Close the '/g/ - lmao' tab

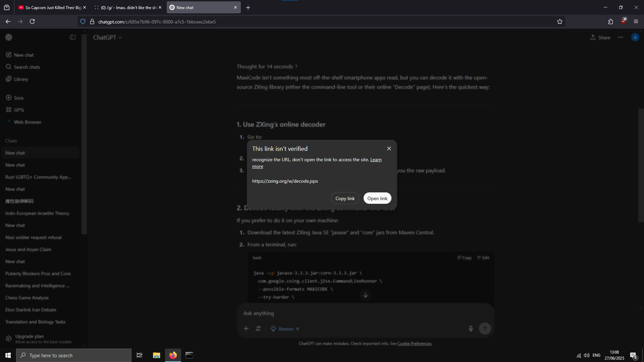click(160, 7)
